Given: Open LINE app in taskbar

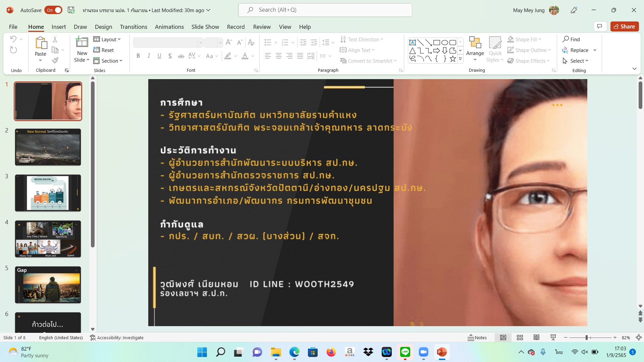Looking at the screenshot, I should pos(405,352).
